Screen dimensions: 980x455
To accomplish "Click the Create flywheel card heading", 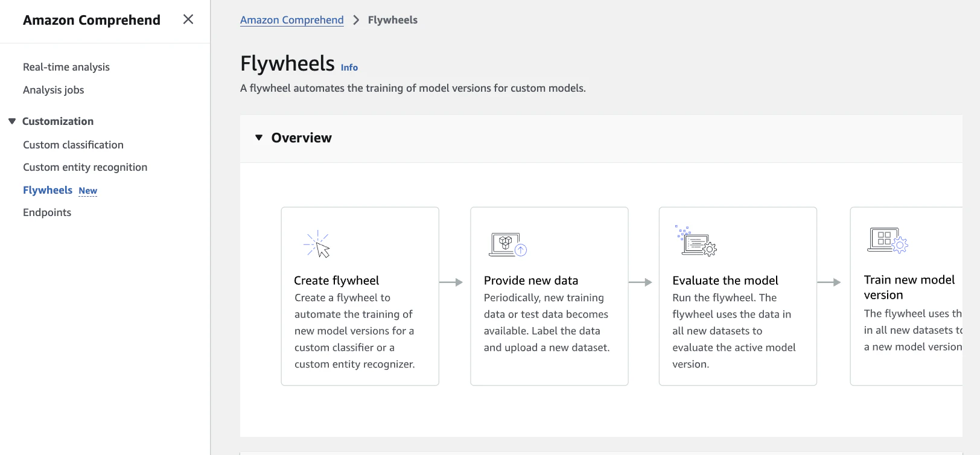I will (x=337, y=281).
